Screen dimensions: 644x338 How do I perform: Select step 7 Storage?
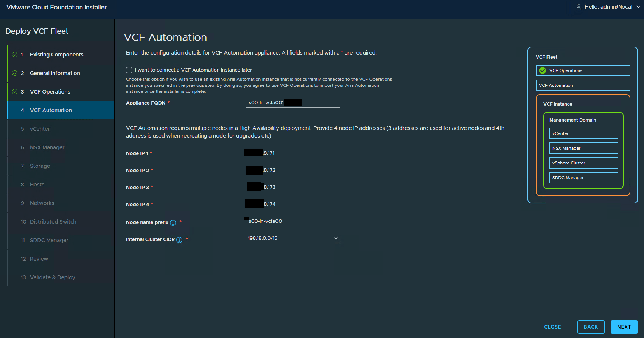point(61,166)
